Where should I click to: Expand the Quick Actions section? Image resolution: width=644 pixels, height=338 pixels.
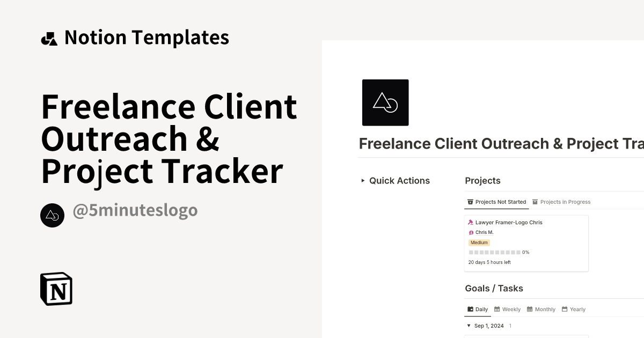[399, 181]
